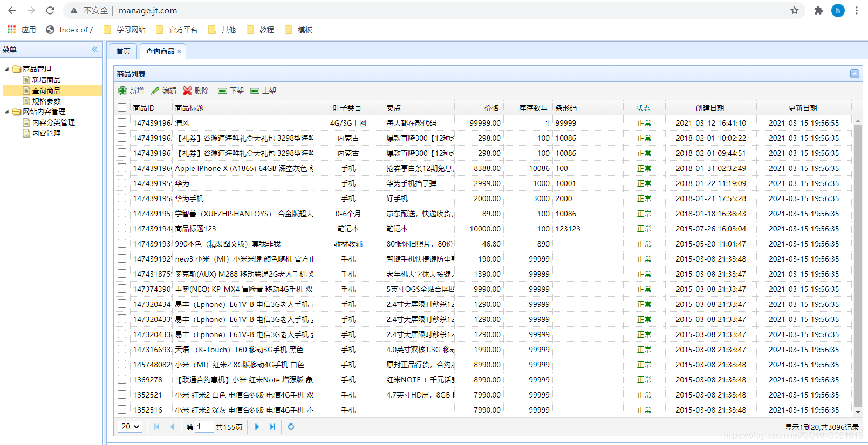Open the browser profile avatar
This screenshot has height=445, width=868.
(x=838, y=10)
